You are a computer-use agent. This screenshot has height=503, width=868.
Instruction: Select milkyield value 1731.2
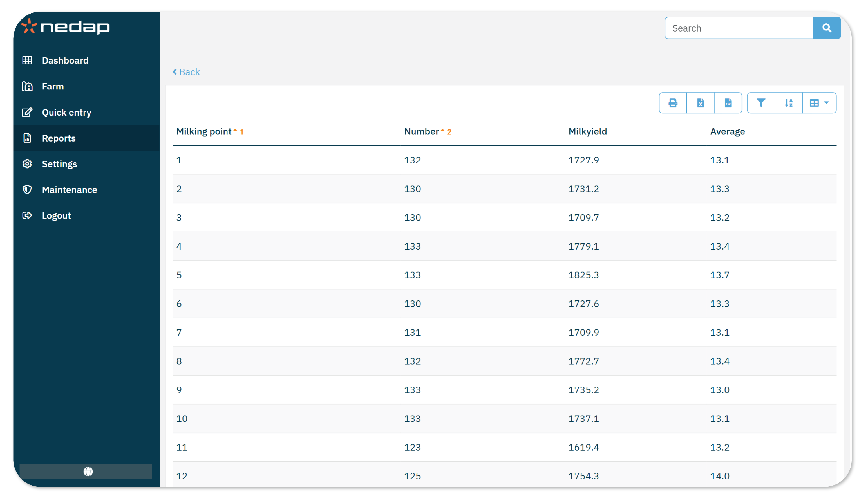583,189
